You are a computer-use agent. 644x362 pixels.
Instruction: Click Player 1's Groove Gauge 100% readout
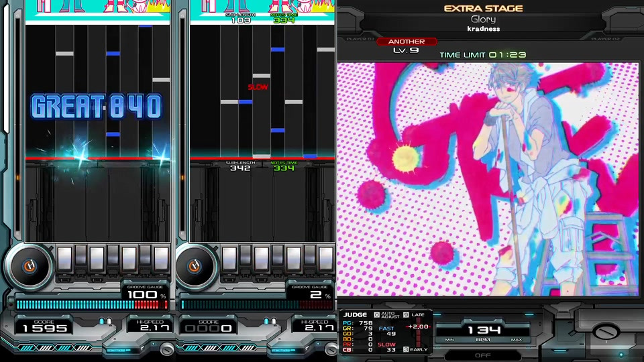[x=146, y=295]
